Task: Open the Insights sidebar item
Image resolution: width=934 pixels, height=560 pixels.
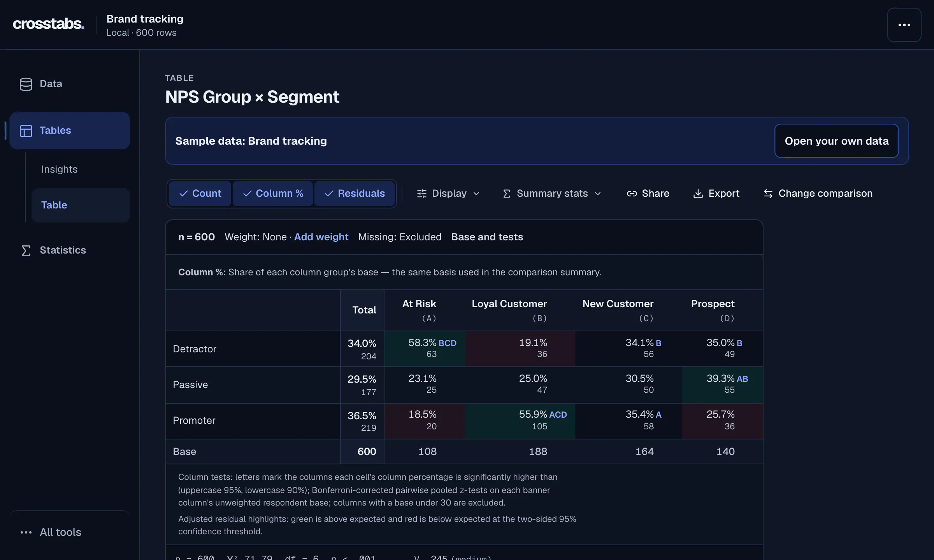Action: click(x=59, y=170)
